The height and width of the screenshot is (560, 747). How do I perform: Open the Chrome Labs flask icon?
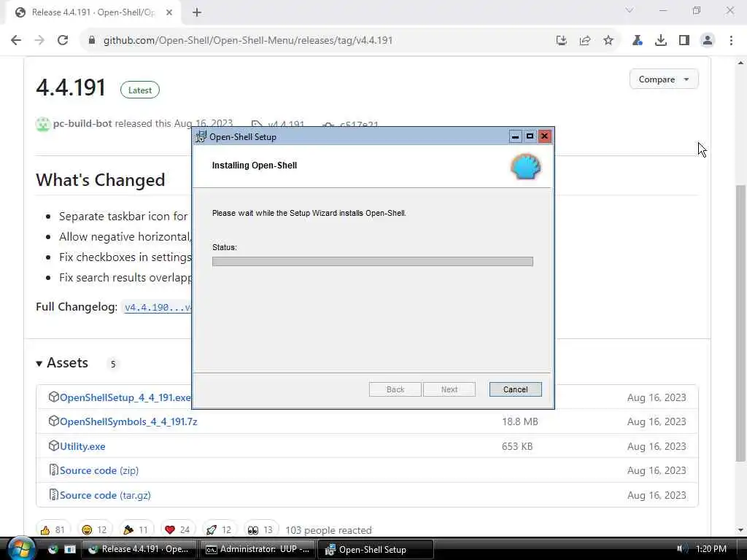[x=637, y=41]
